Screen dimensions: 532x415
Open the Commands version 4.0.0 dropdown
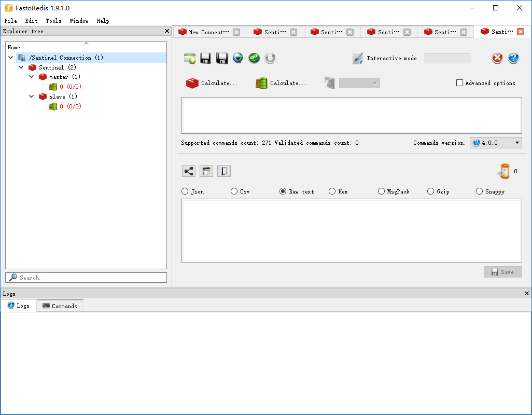(496, 143)
